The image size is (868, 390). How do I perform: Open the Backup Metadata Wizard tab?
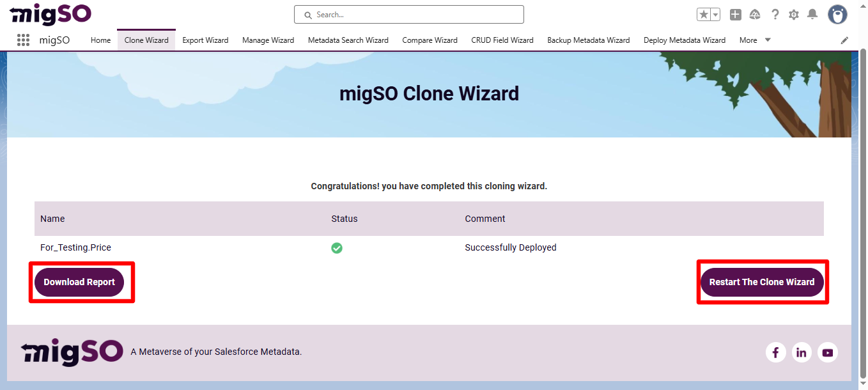click(x=588, y=40)
